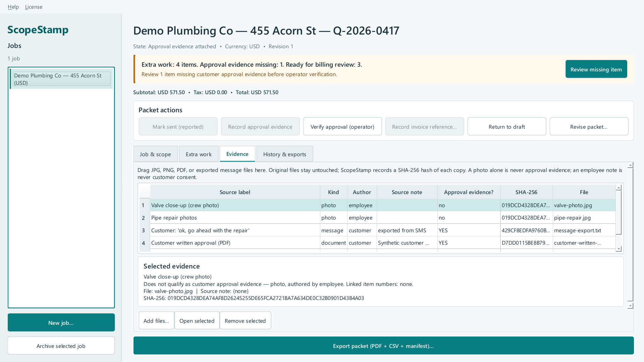Select row header number 3
Screen dimensions: 644x362
(x=144, y=230)
